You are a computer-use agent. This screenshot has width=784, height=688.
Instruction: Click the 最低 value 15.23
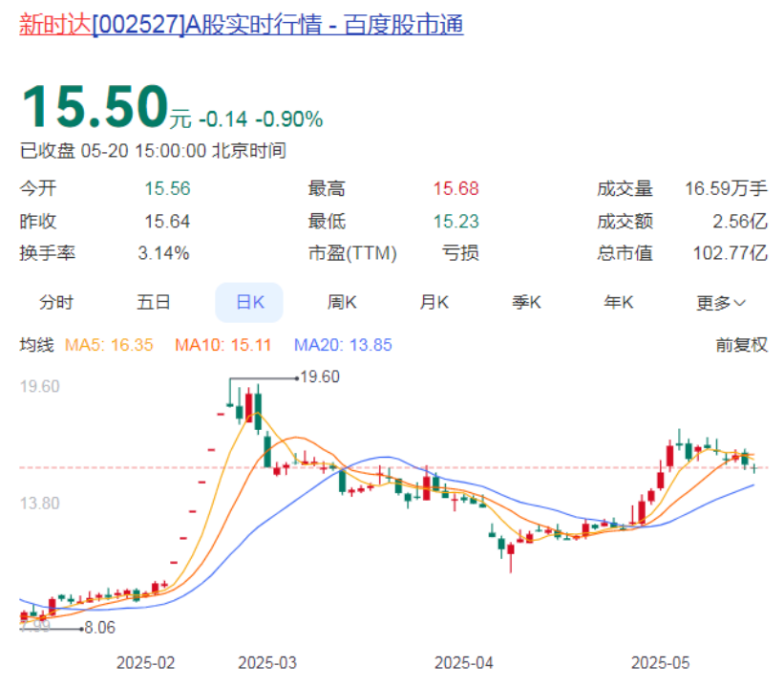pyautogui.click(x=456, y=221)
